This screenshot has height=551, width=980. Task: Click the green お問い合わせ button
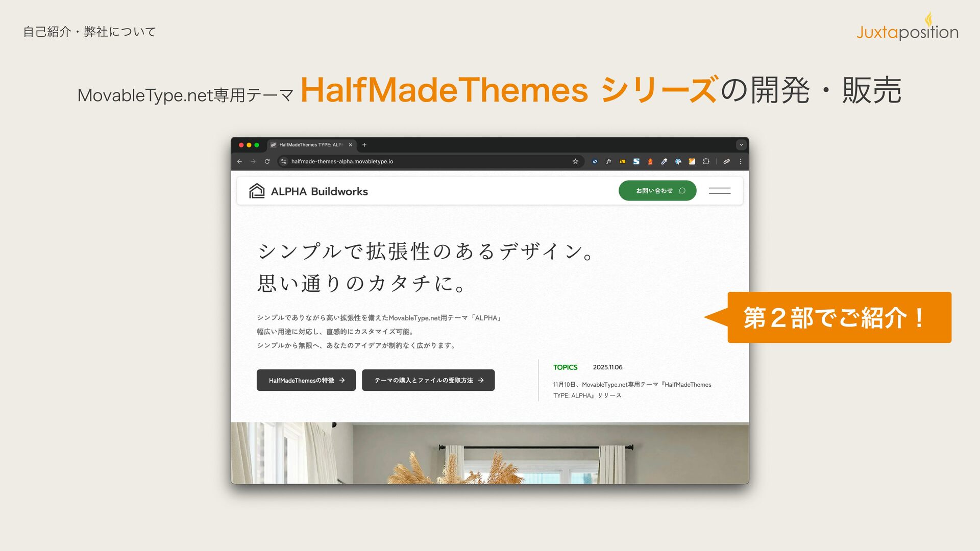(x=657, y=191)
